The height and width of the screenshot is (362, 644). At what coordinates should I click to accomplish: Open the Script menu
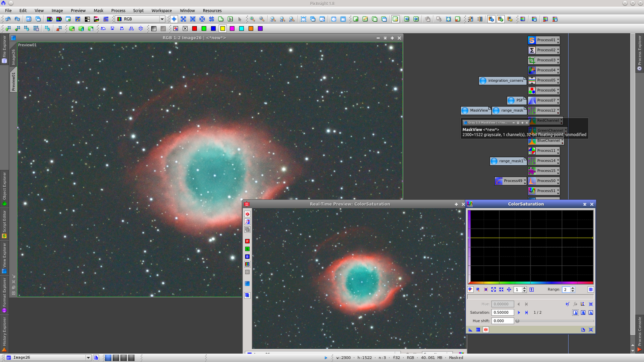point(138,10)
